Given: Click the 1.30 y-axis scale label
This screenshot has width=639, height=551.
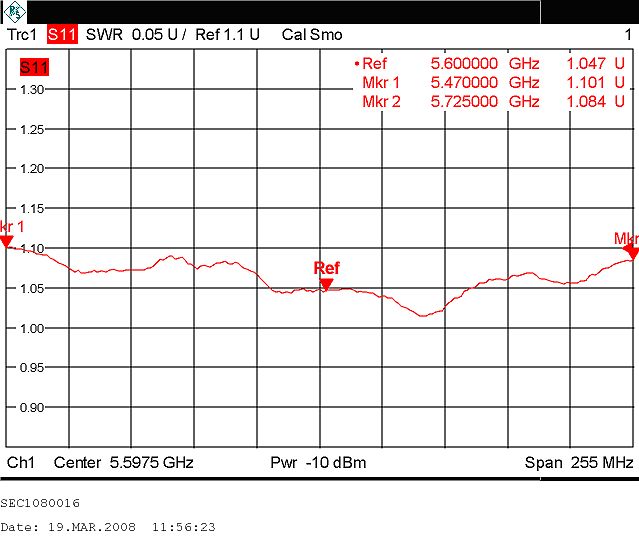Looking at the screenshot, I should (33, 89).
